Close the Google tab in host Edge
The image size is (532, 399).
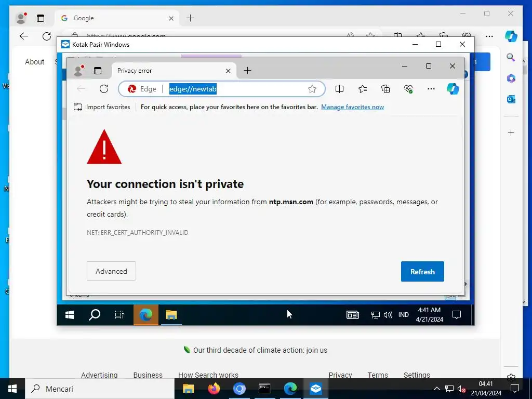coord(171,18)
